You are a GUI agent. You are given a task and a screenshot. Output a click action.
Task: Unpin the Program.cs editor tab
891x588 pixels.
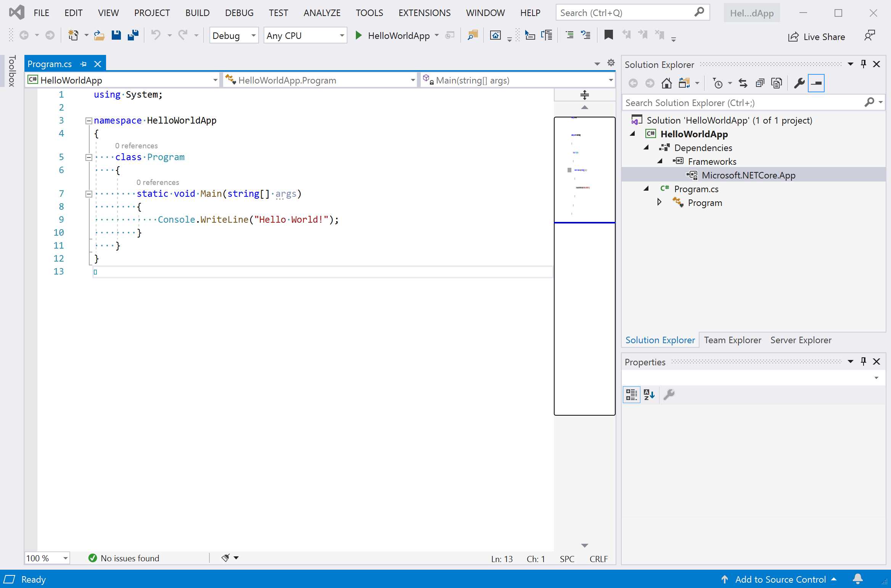(x=83, y=63)
